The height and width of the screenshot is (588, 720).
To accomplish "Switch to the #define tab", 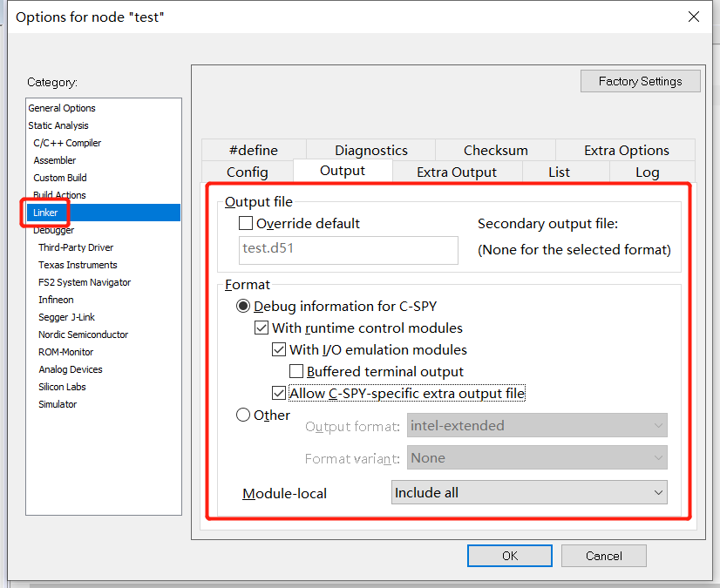I will point(254,150).
